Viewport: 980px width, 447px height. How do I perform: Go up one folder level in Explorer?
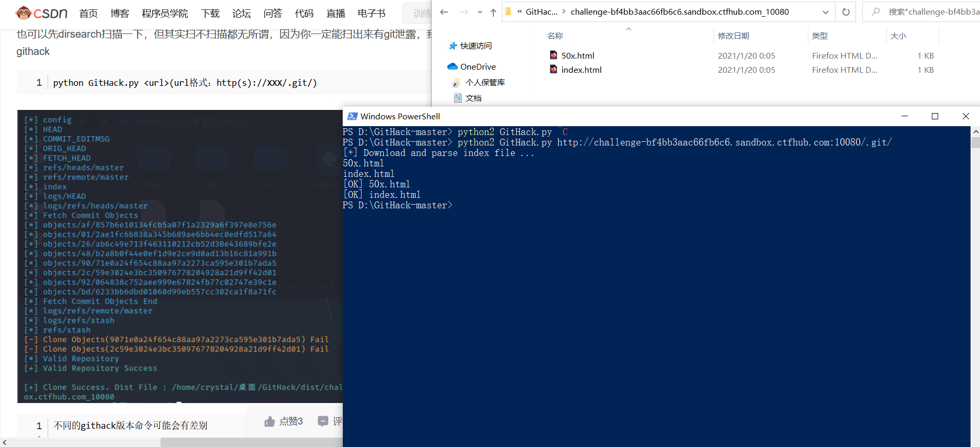(x=493, y=12)
